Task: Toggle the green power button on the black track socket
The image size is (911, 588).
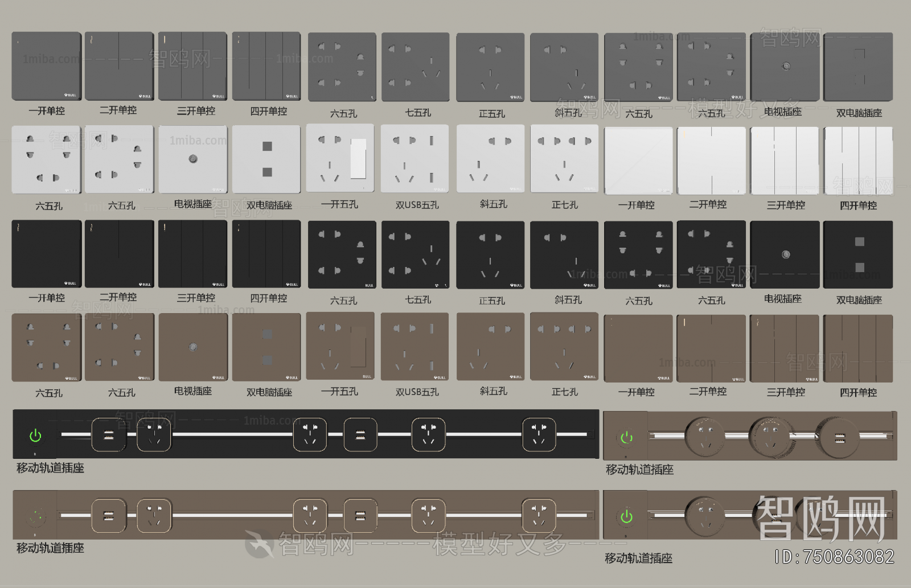Action: pos(34,434)
